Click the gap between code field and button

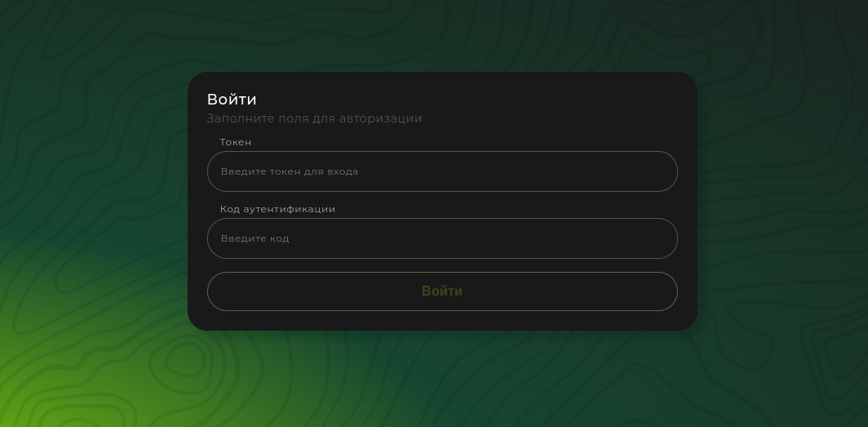click(x=442, y=265)
